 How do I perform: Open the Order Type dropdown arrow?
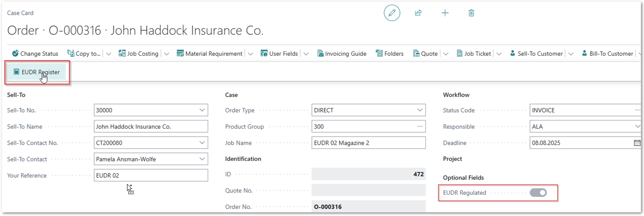[420, 110]
